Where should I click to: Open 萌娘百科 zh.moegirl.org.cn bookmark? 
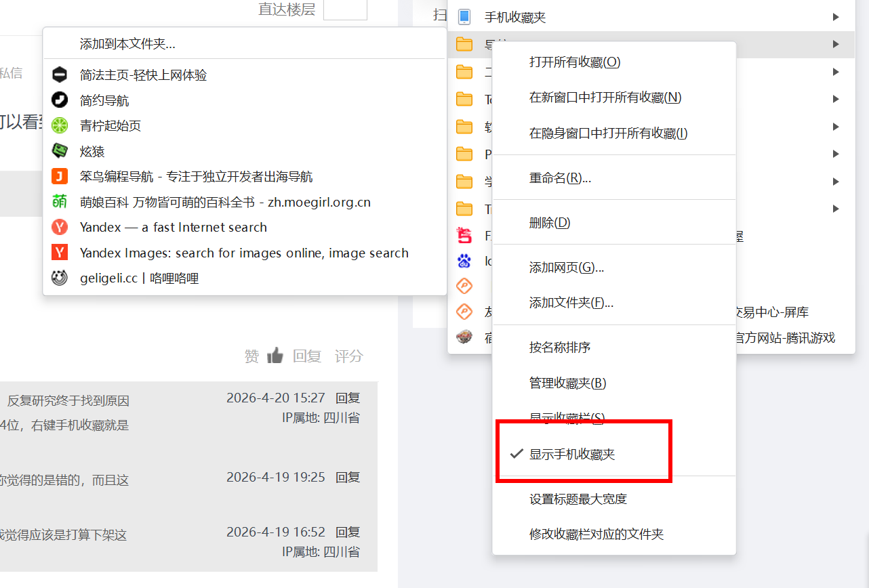pos(245,202)
